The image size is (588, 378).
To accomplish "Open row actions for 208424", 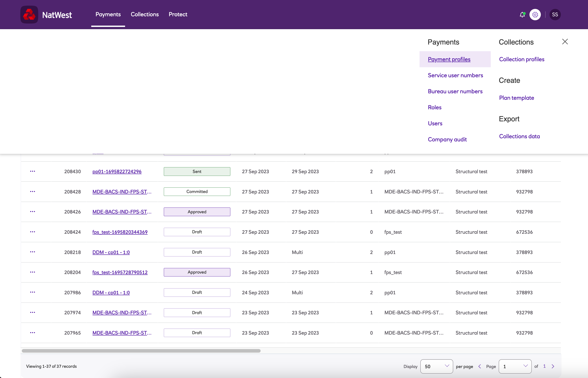I will pos(32,232).
